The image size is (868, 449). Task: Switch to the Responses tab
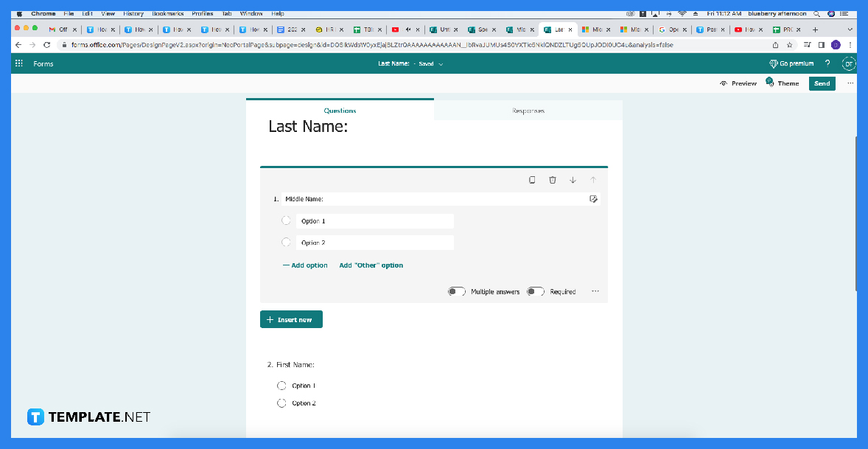(x=529, y=109)
